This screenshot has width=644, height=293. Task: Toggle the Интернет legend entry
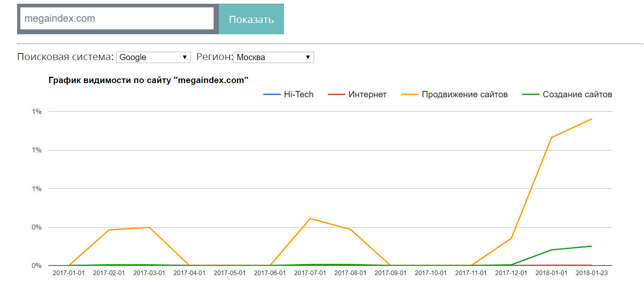tap(357, 94)
